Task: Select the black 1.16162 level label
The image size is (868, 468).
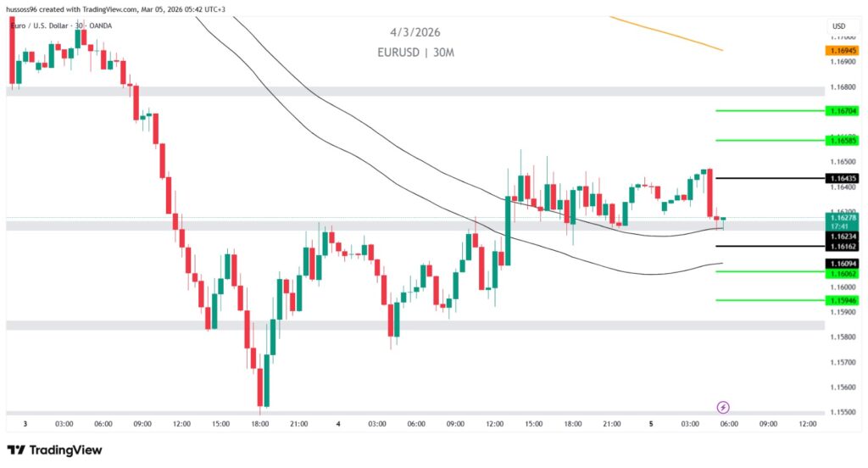Action: (843, 246)
